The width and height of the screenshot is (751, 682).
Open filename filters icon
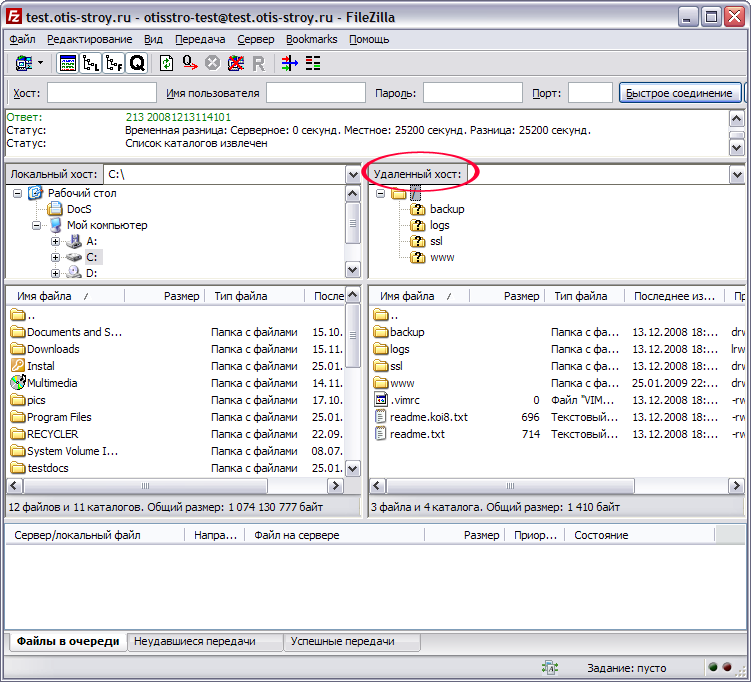[290, 63]
